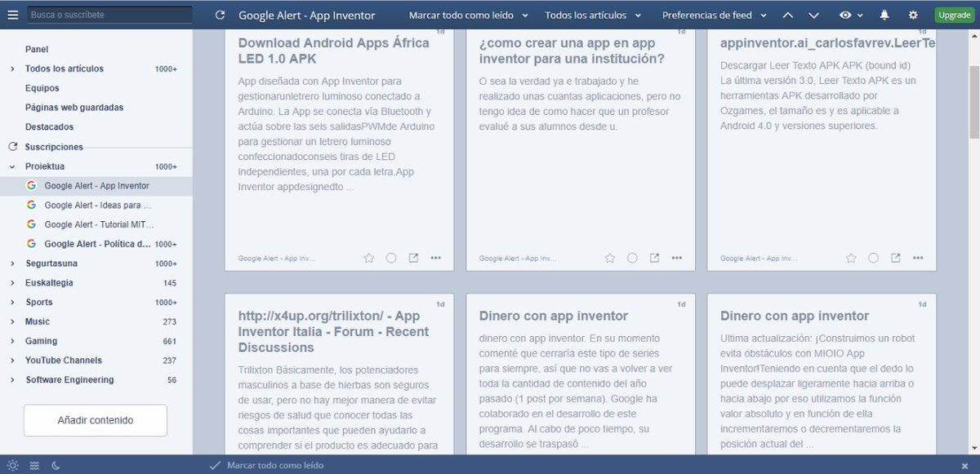
Task: Star the appinventor.ai_carlosfavrev article
Action: click(x=850, y=258)
